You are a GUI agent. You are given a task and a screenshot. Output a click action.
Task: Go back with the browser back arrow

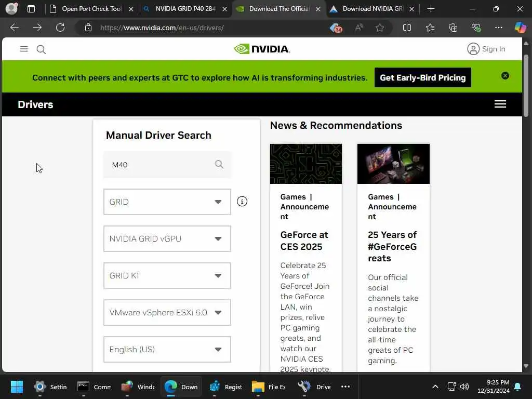point(14,28)
